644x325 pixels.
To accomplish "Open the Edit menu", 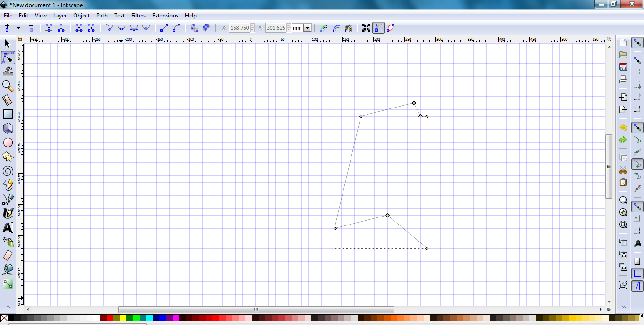I will [x=24, y=16].
